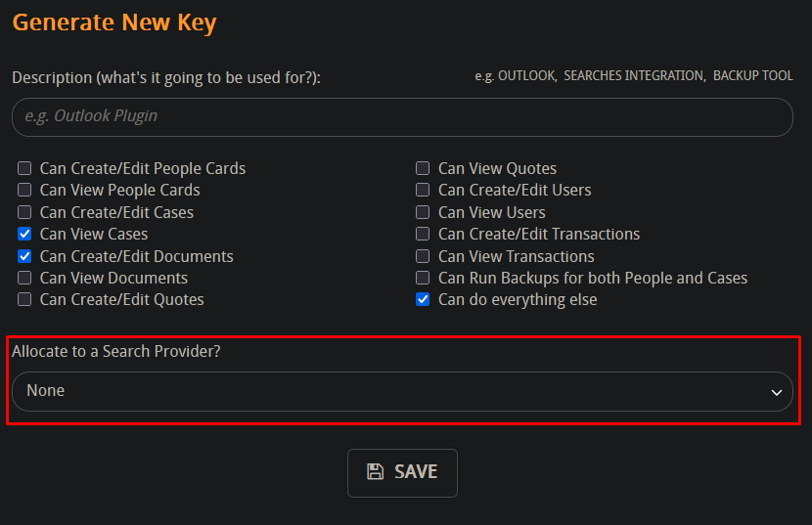
Task: Open the Search Provider dropdown showing None
Action: (x=402, y=391)
